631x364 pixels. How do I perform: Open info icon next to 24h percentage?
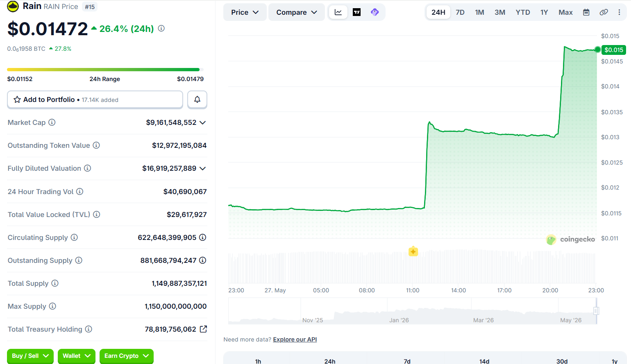pyautogui.click(x=161, y=28)
